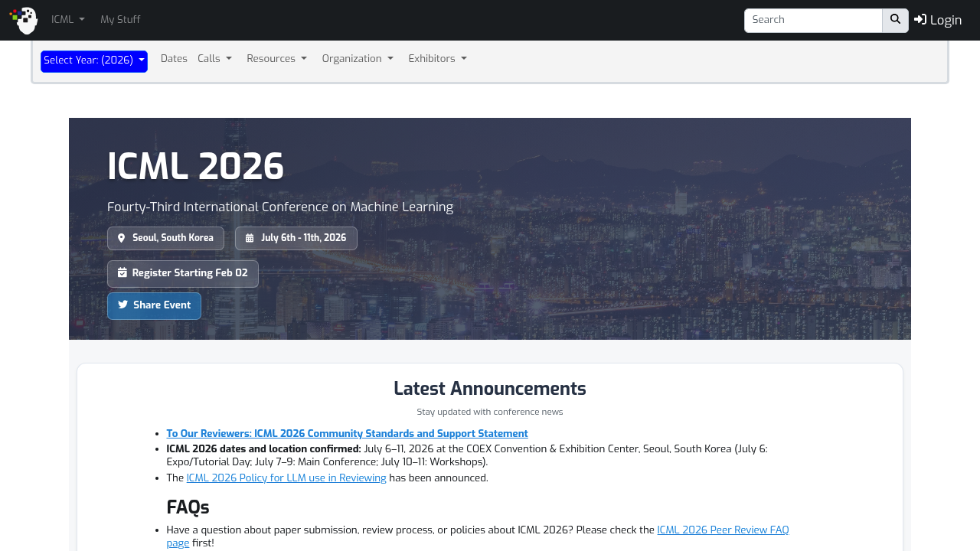Click the calendar icon beside July dates

click(x=250, y=238)
